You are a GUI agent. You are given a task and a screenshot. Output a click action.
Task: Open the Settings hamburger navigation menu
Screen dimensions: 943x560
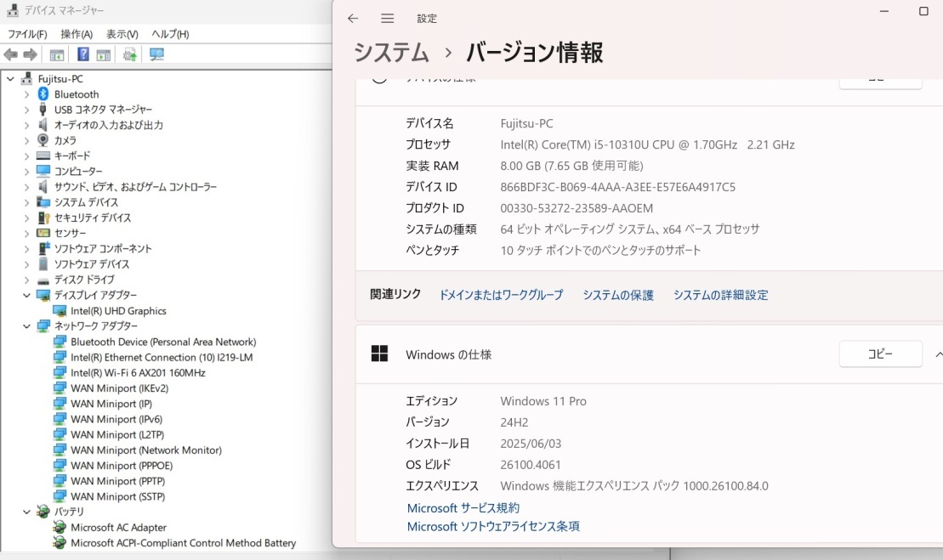387,19
